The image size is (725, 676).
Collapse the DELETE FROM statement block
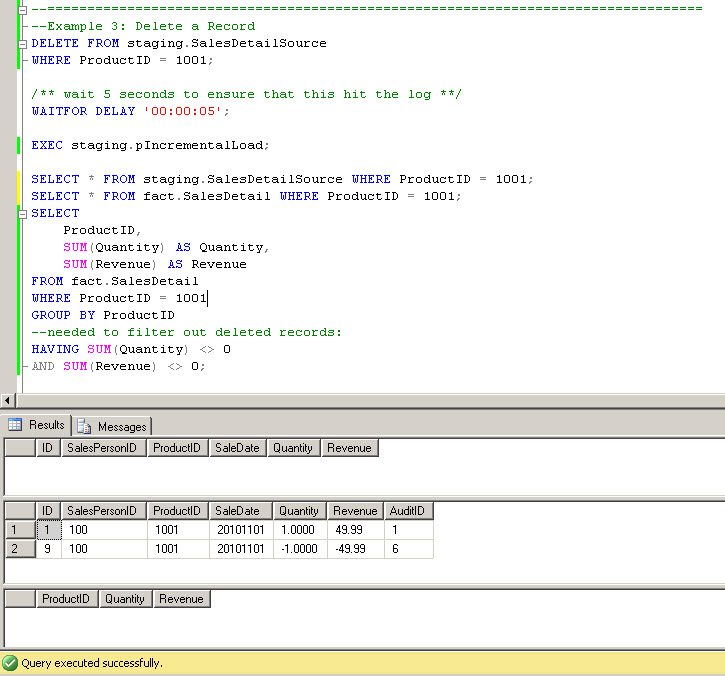point(22,43)
